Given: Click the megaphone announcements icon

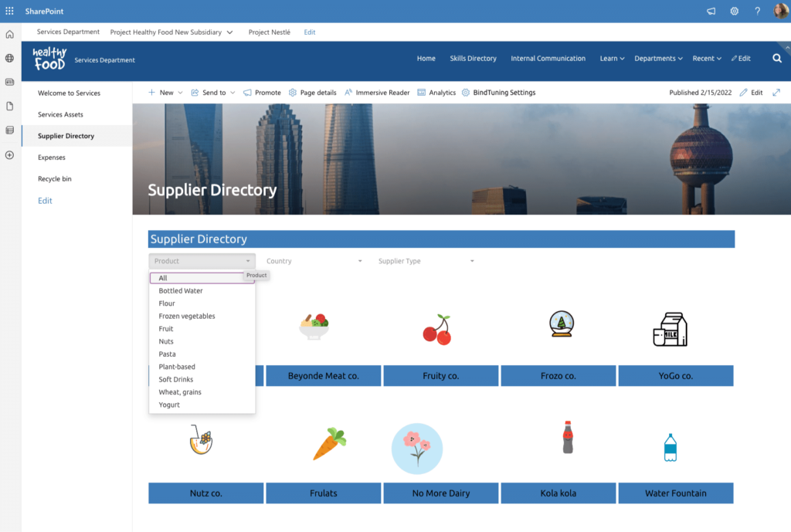Looking at the screenshot, I should (711, 11).
